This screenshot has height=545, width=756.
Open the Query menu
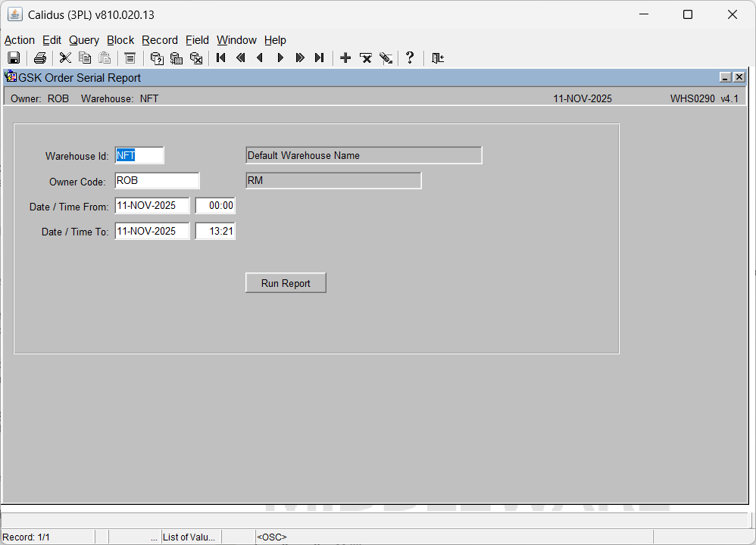point(84,40)
